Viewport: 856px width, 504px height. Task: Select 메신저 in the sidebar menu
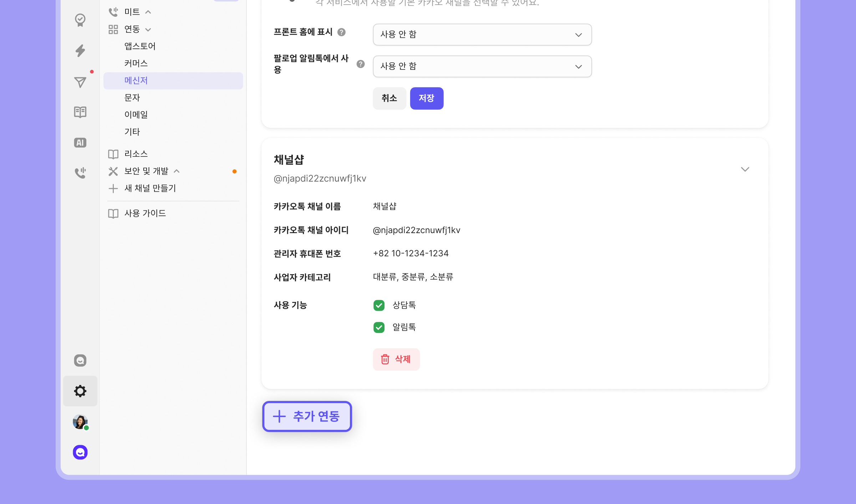[136, 81]
